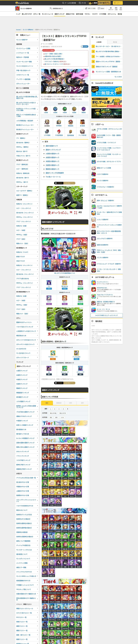Open Tier表メーカーツール contents link
The image size is (138, 644).
(53, 177)
